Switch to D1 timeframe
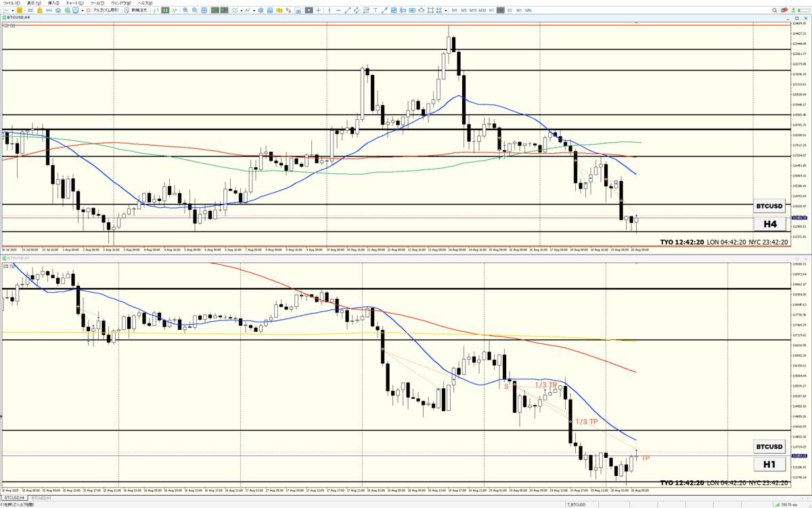This screenshot has width=812, height=508. [510, 10]
